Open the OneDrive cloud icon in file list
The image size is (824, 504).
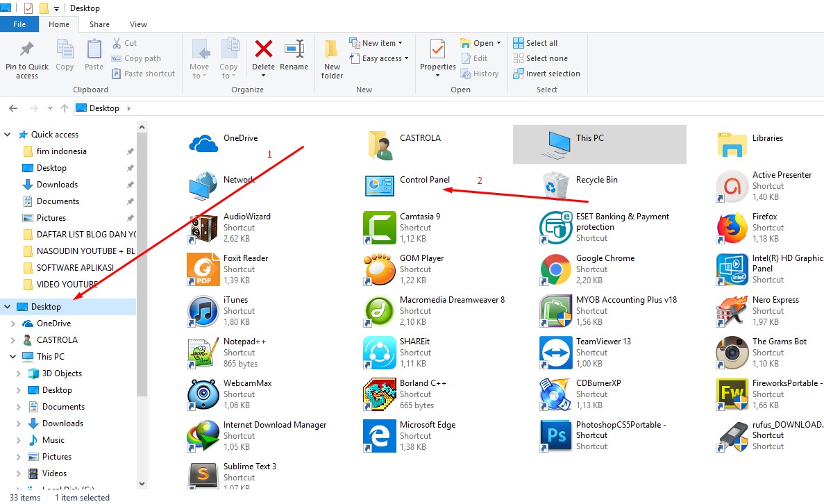click(203, 144)
